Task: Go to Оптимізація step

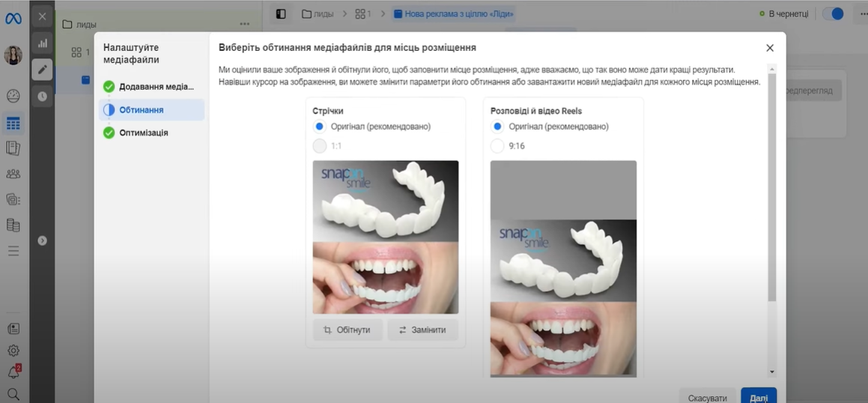Action: pyautogui.click(x=152, y=133)
